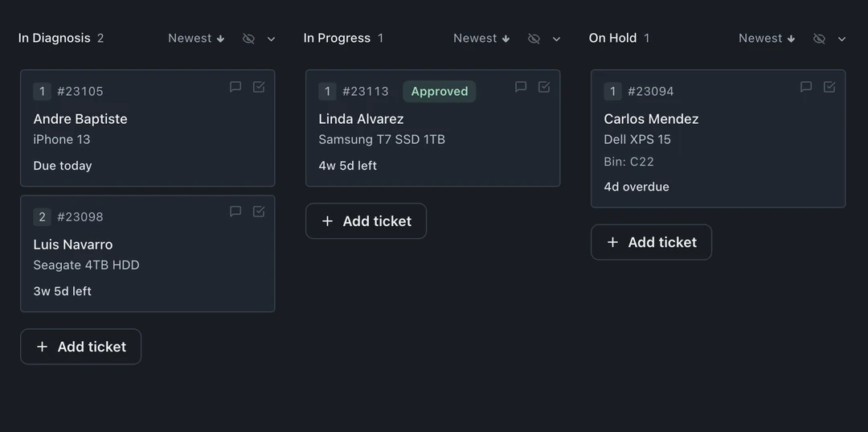The width and height of the screenshot is (868, 432).
Task: Check off ticket #23098
Action: tap(259, 212)
